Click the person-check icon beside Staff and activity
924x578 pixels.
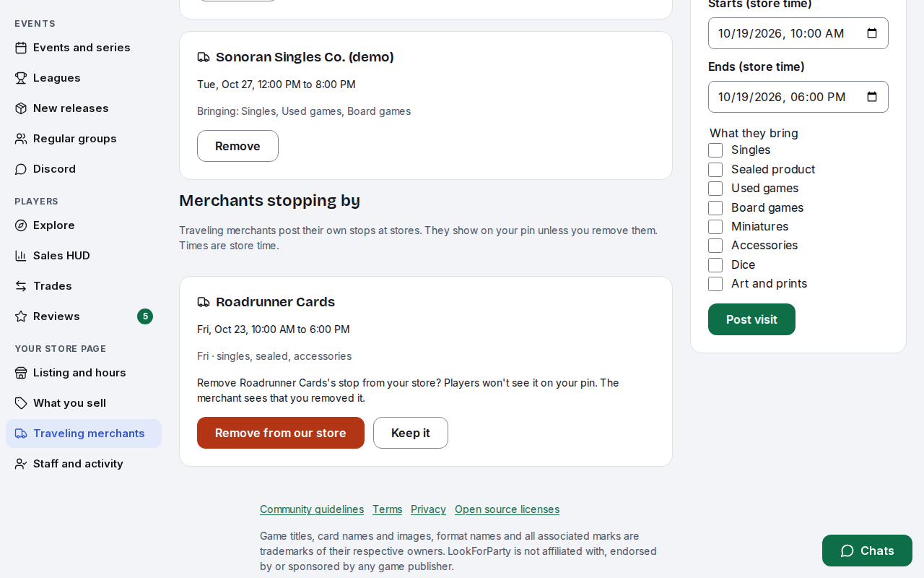click(x=21, y=464)
